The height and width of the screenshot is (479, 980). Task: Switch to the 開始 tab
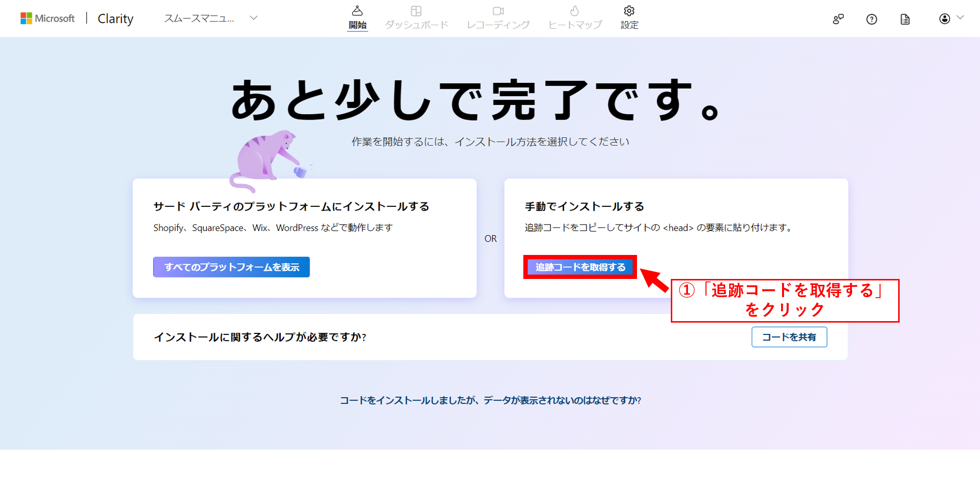click(357, 18)
